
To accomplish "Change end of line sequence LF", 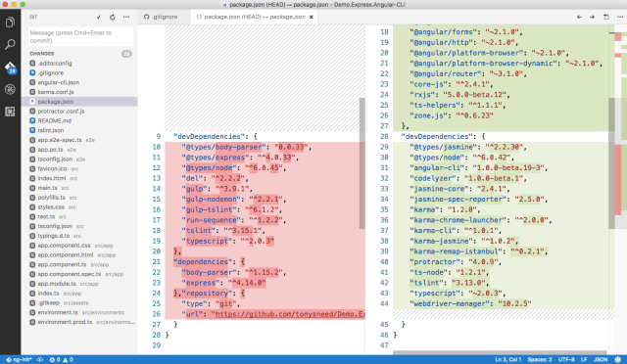I will coord(584,360).
